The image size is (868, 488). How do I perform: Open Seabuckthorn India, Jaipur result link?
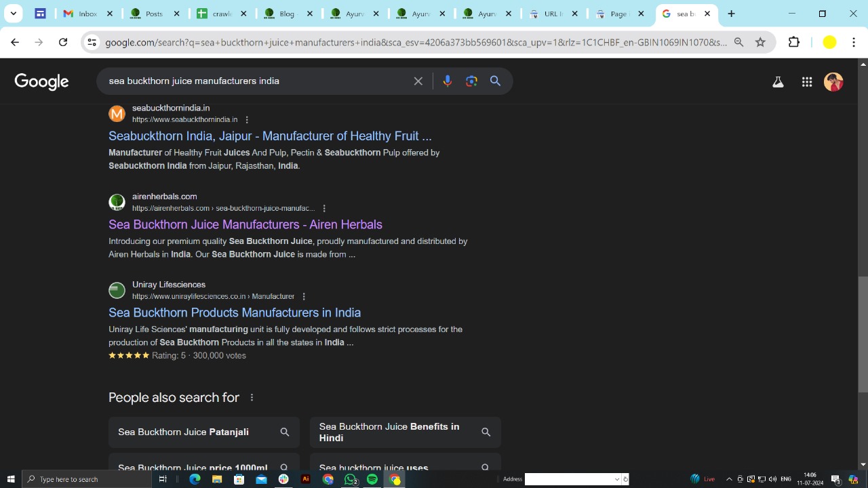click(270, 136)
